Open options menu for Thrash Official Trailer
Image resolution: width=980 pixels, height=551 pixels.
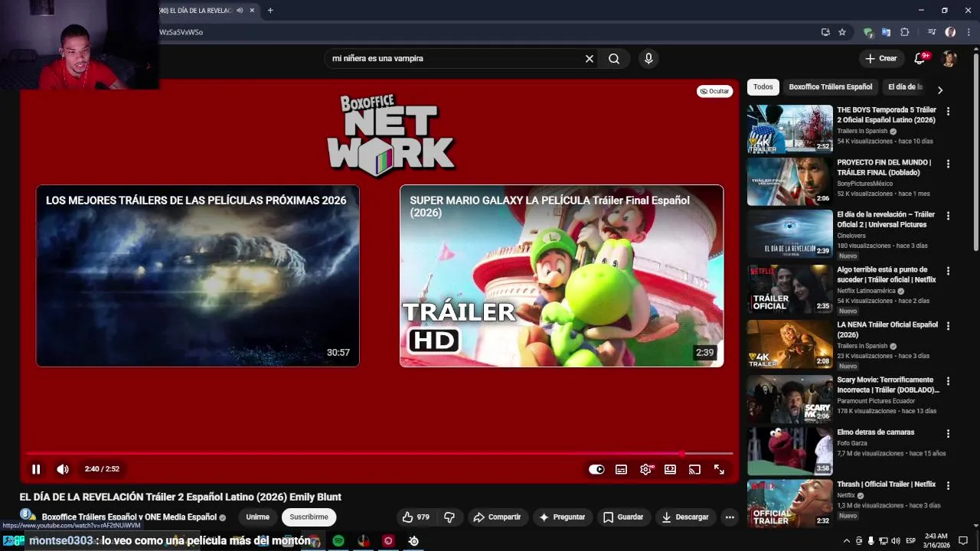coord(948,485)
